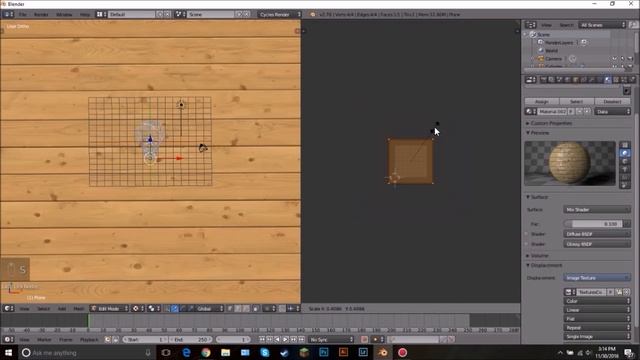Image resolution: width=640 pixels, height=360 pixels.
Task: Click the Default screen layout field
Action: 131,14
